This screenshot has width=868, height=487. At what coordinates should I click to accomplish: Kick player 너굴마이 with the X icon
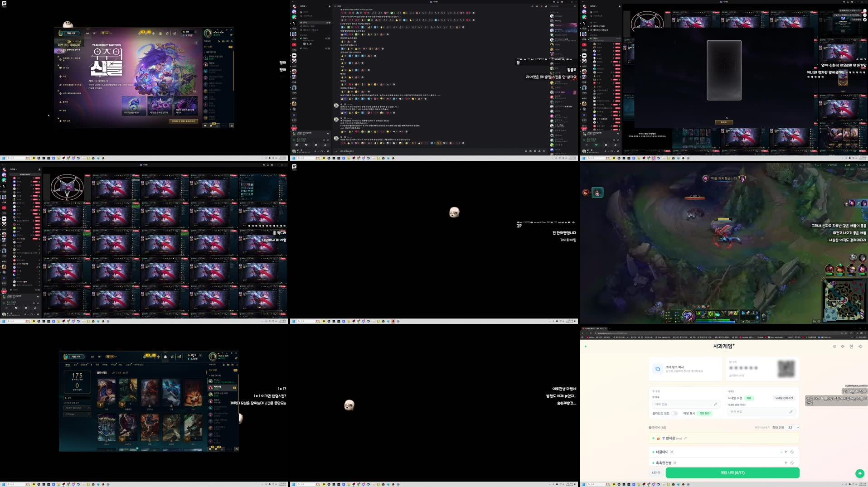(x=672, y=452)
